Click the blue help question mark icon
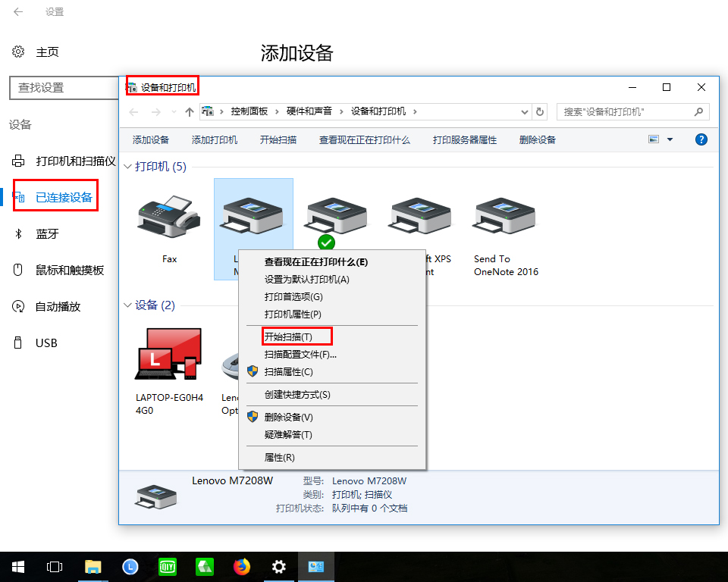728x582 pixels. [701, 139]
